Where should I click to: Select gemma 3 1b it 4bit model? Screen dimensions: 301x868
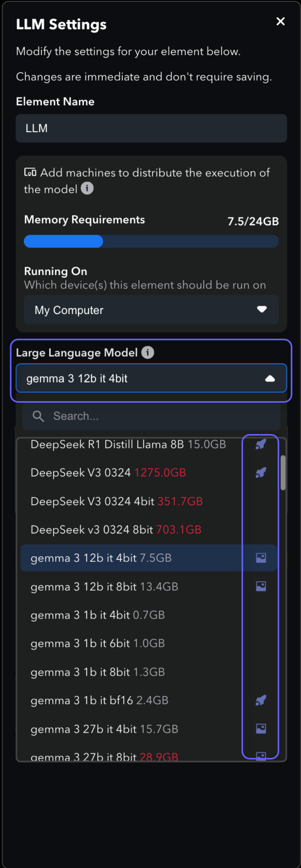point(98,615)
